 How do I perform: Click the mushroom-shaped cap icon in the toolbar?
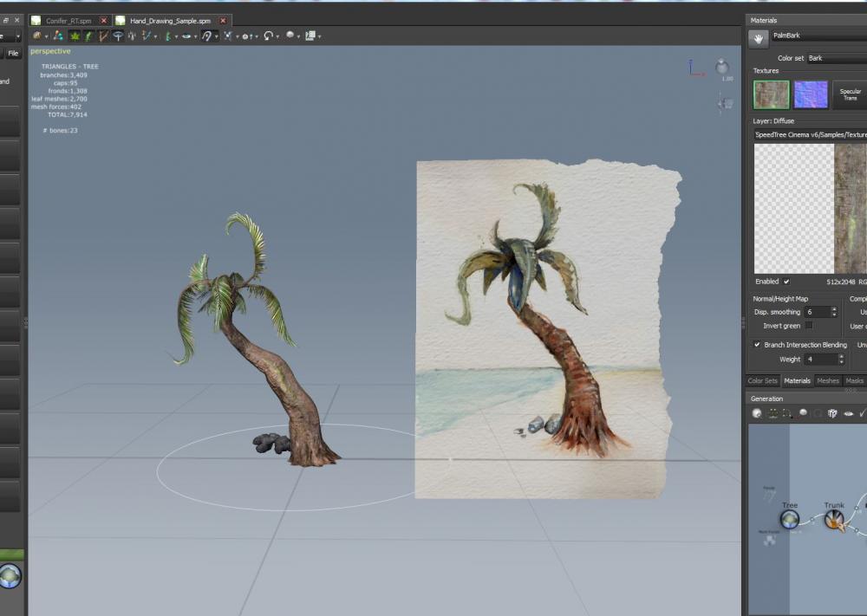(x=118, y=36)
